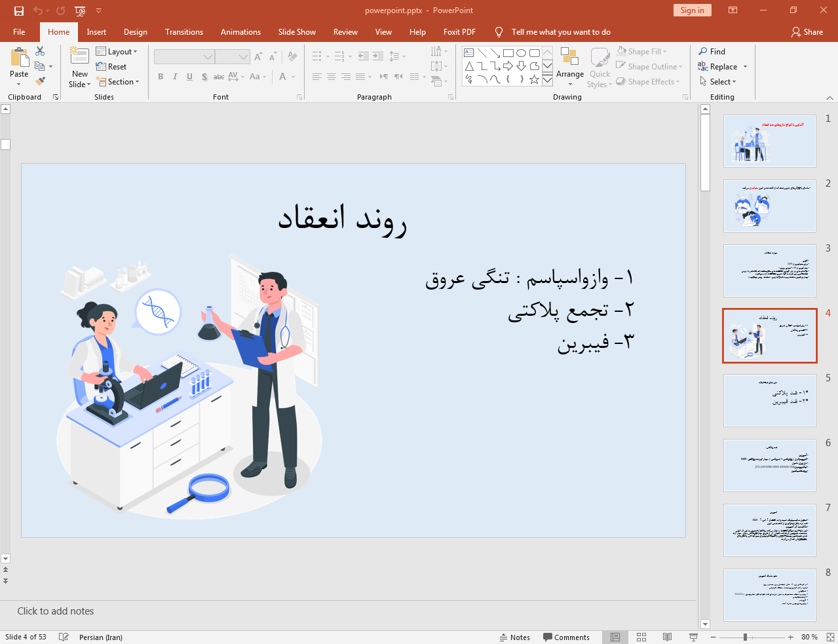Click the New Slide icon
The height and width of the screenshot is (644, 838).
79,57
